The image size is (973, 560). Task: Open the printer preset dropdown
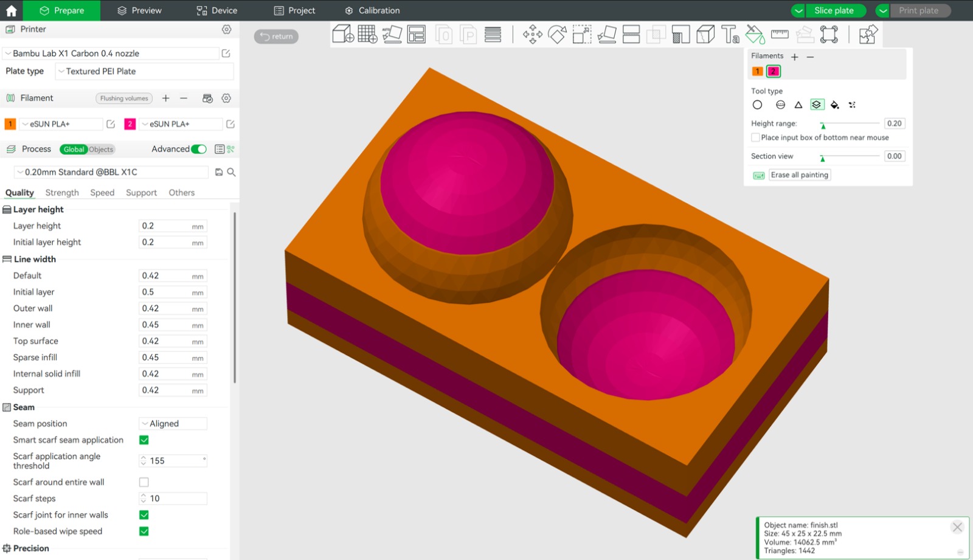[111, 54]
